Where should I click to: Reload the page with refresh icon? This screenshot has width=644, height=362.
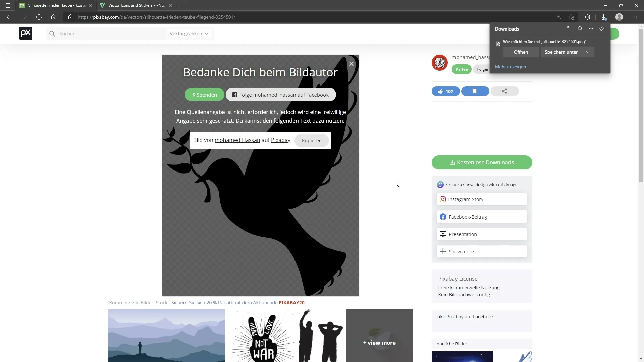pyautogui.click(x=39, y=17)
